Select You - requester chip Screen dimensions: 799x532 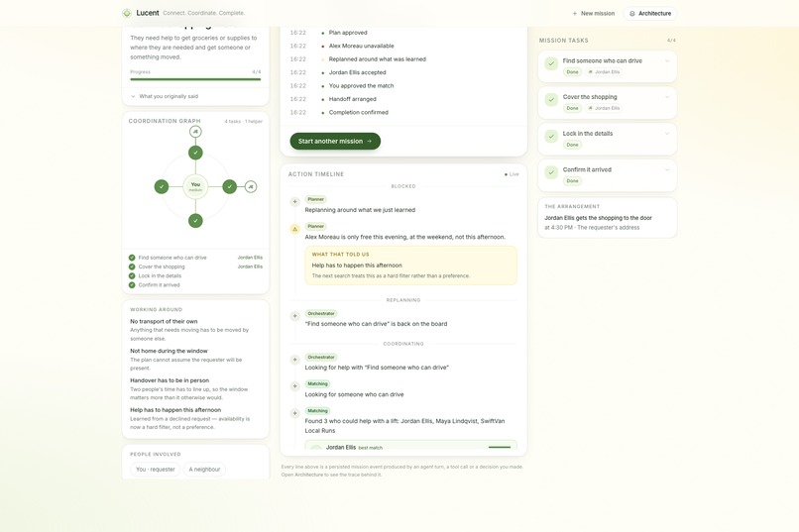click(156, 470)
